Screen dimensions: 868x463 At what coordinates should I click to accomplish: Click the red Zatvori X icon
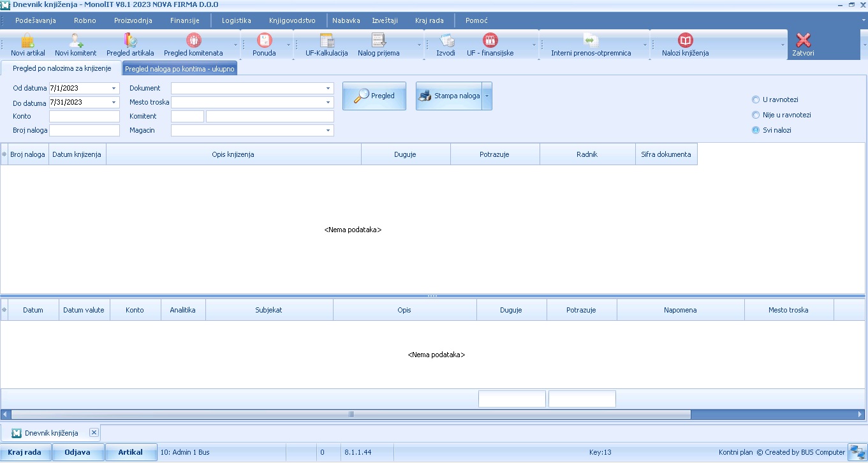click(x=803, y=40)
